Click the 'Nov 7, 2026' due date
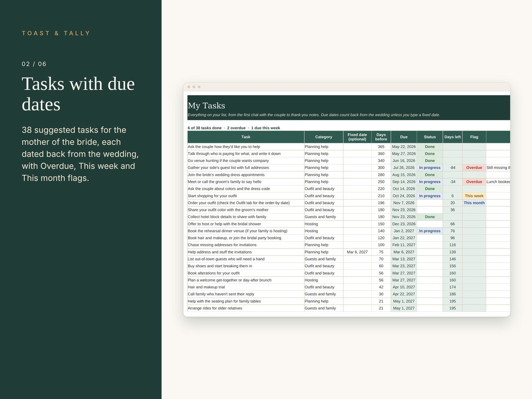Screen dimensions: 532x399 click(x=404, y=203)
